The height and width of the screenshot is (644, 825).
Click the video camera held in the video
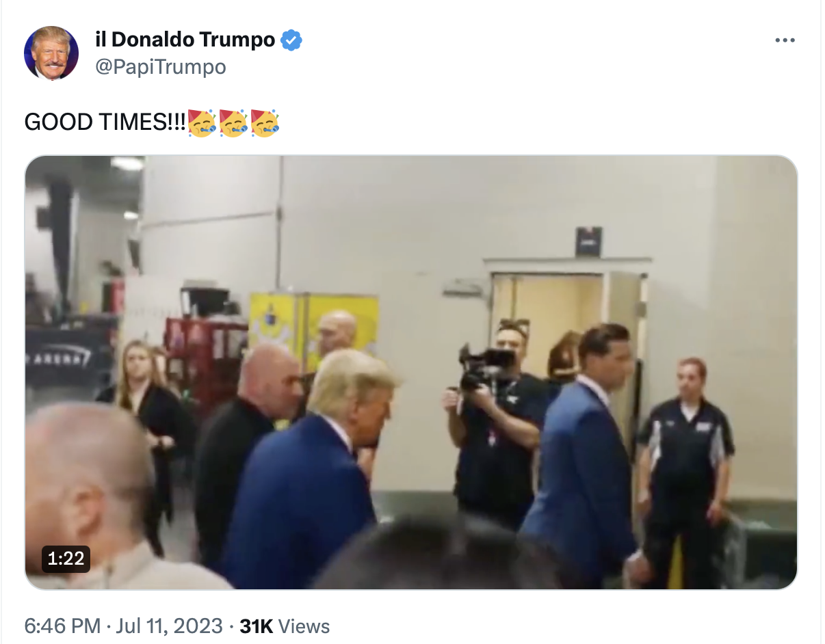[x=485, y=366]
